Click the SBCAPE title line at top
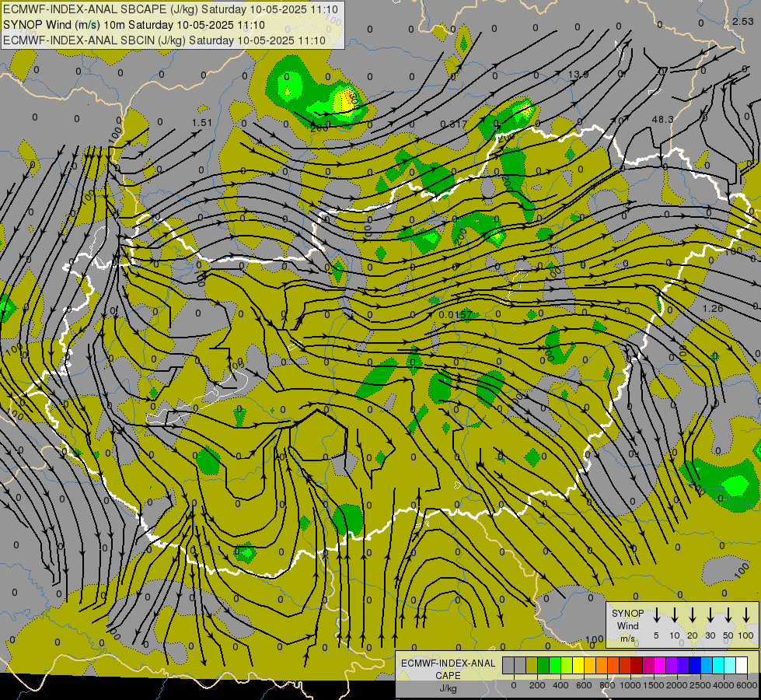Viewport: 761px width, 700px height. click(170, 9)
